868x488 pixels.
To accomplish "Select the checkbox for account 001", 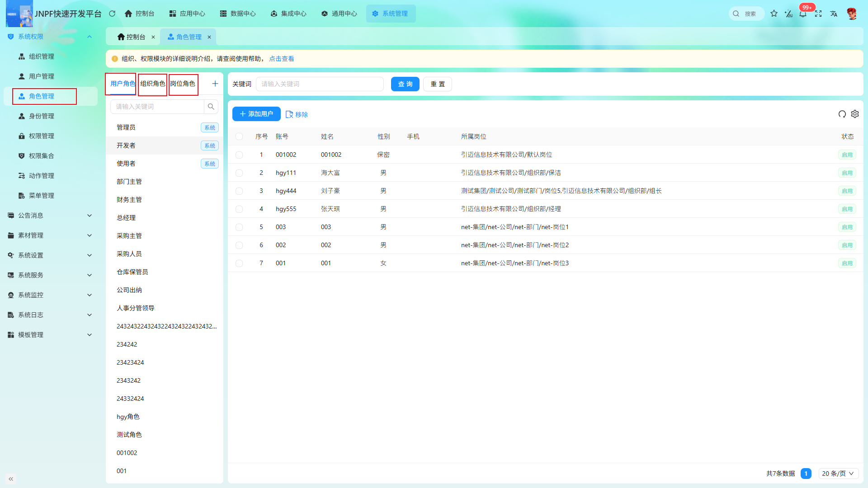I will (x=239, y=263).
